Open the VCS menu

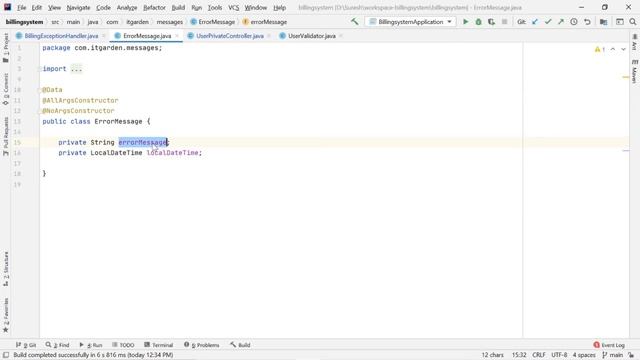[x=233, y=7]
